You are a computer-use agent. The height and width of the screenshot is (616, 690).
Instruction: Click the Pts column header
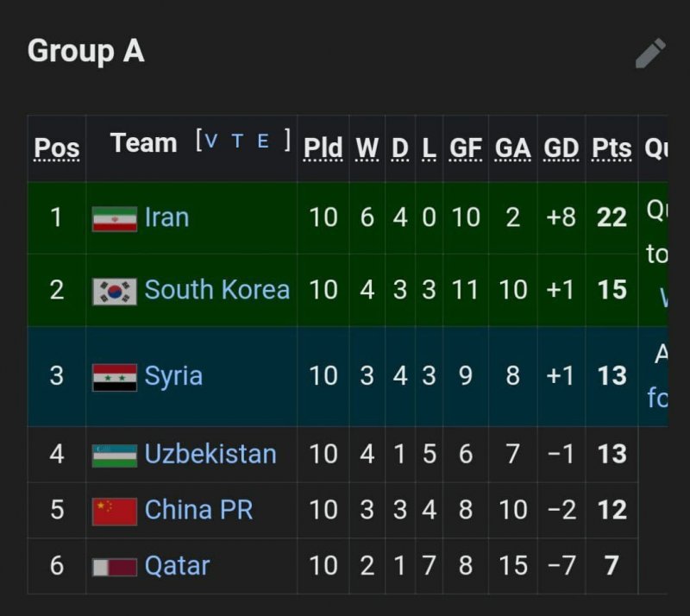coord(612,148)
